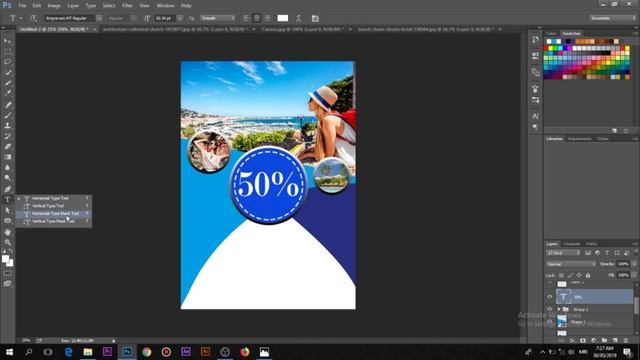The width and height of the screenshot is (640, 360).
Task: Open the Filter menu
Action: (127, 6)
